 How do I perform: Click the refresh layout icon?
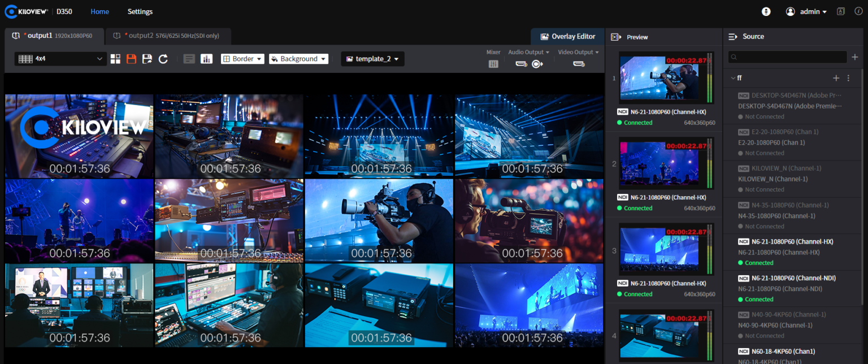[163, 59]
